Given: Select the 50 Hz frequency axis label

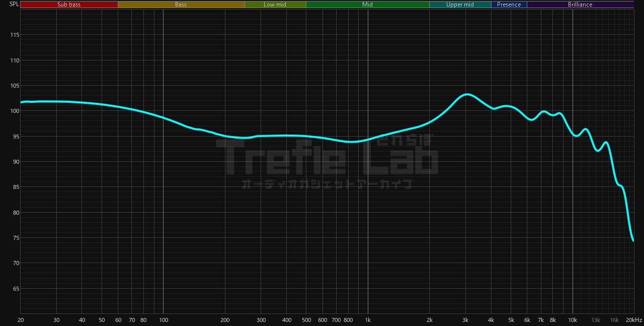Looking at the screenshot, I should click(102, 320).
